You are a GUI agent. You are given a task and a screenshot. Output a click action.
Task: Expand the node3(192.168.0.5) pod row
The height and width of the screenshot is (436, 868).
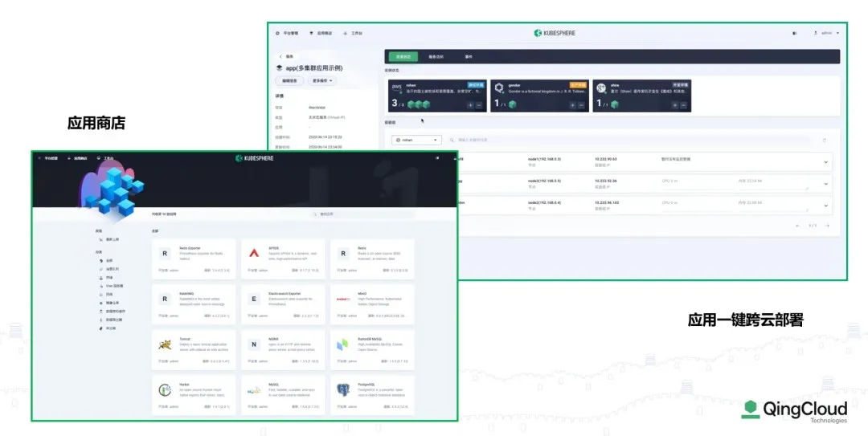[825, 184]
